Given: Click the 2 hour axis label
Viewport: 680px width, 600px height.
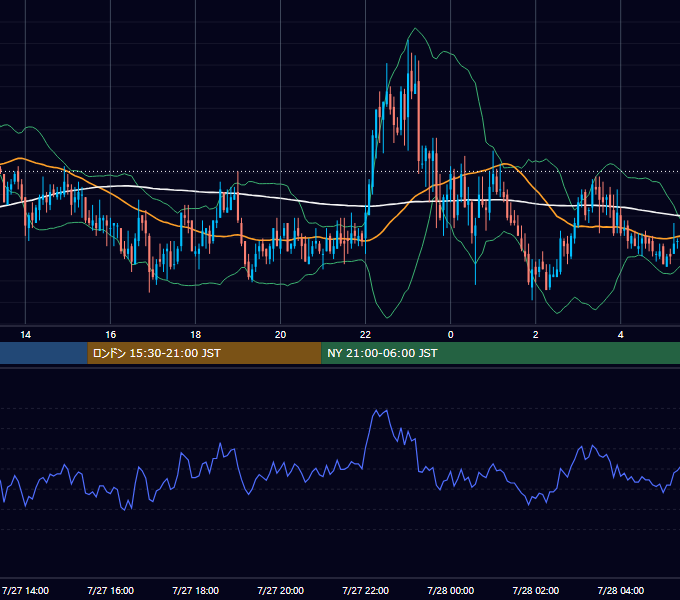Looking at the screenshot, I should click(x=536, y=335).
